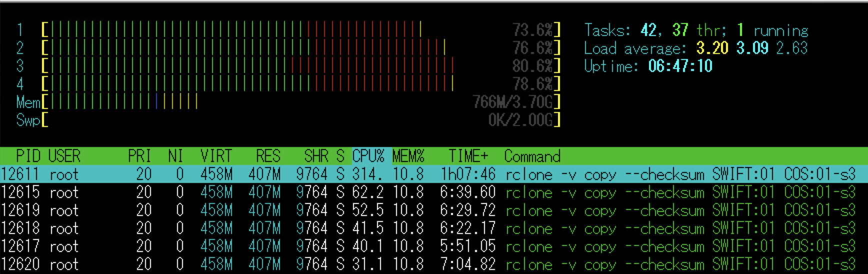Click the Uptime value 06:47:10
Screen dimensions: 868x274
coord(680,66)
